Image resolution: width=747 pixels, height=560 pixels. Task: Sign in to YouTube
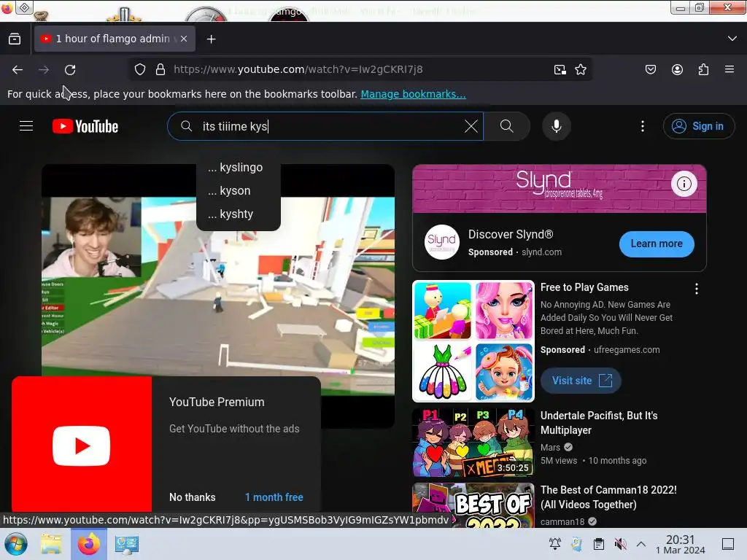click(698, 126)
